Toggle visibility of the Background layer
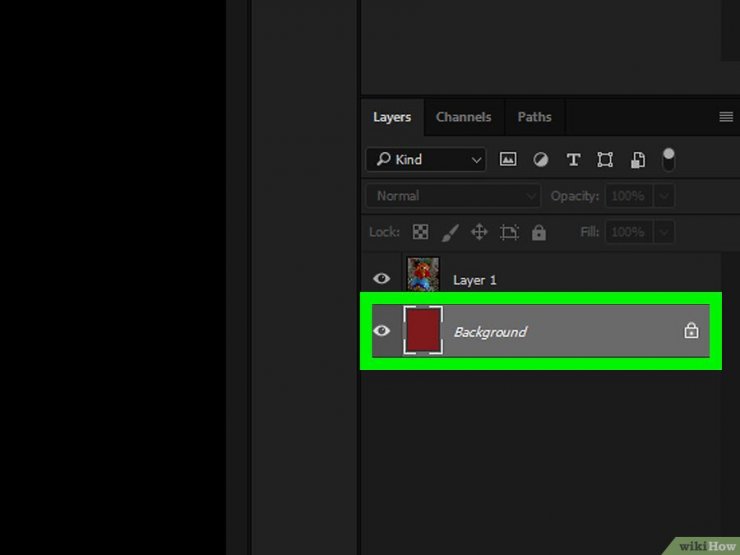 click(x=381, y=331)
